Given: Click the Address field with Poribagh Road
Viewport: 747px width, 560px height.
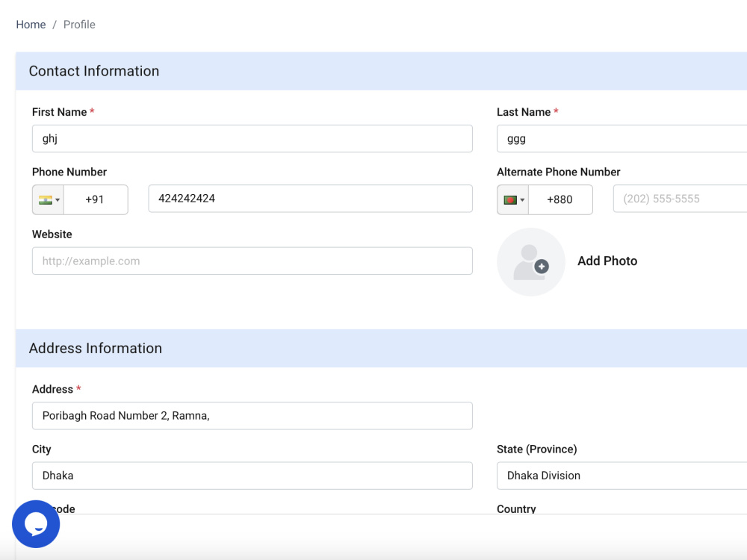Looking at the screenshot, I should [252, 416].
